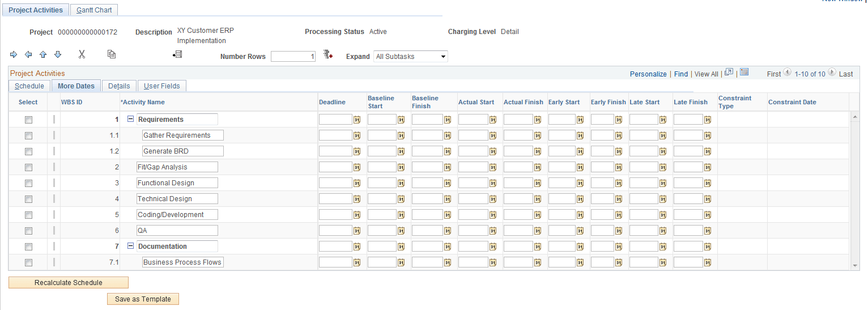Indent activity with right arrow icon
868x310 pixels.
[14, 54]
